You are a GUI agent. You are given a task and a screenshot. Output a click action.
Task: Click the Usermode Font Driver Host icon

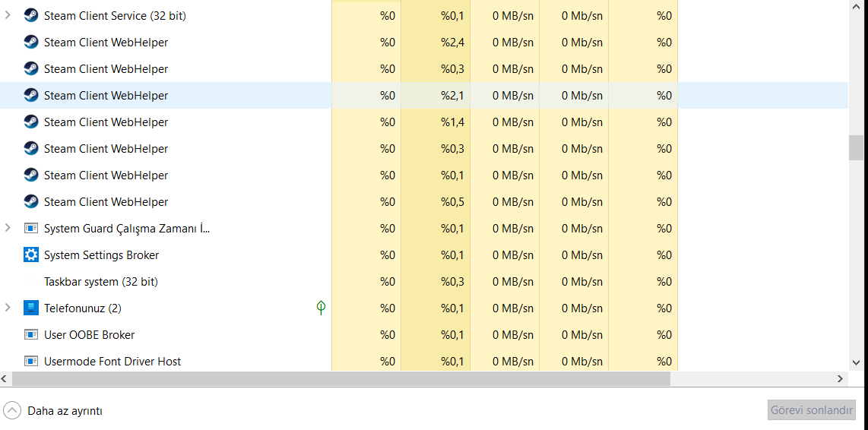31,361
